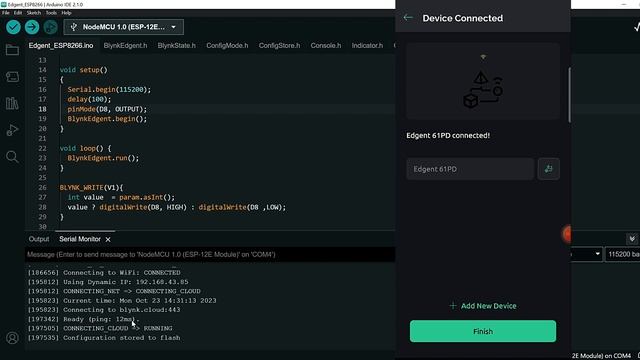Click the 'Current time: Mon Oct 23' log line

(x=122, y=300)
